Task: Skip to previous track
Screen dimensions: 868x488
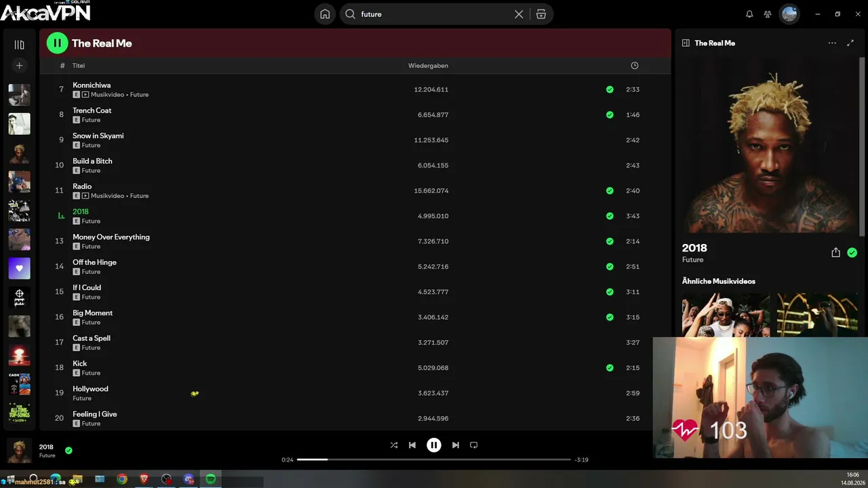Action: click(x=412, y=445)
